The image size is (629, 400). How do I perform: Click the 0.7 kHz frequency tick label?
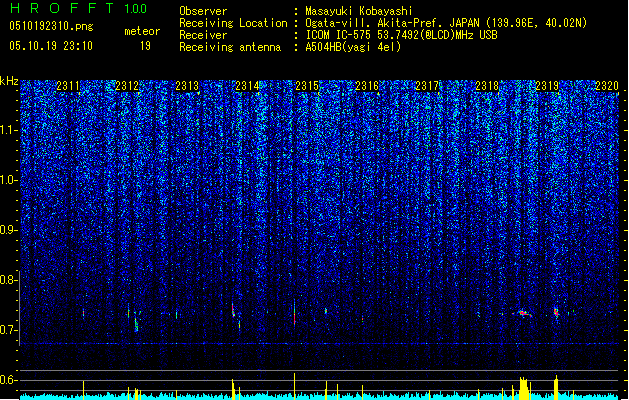click(9, 330)
